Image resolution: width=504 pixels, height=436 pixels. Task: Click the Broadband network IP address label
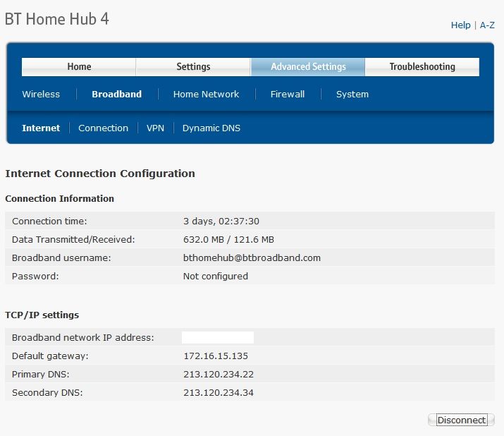pos(83,337)
